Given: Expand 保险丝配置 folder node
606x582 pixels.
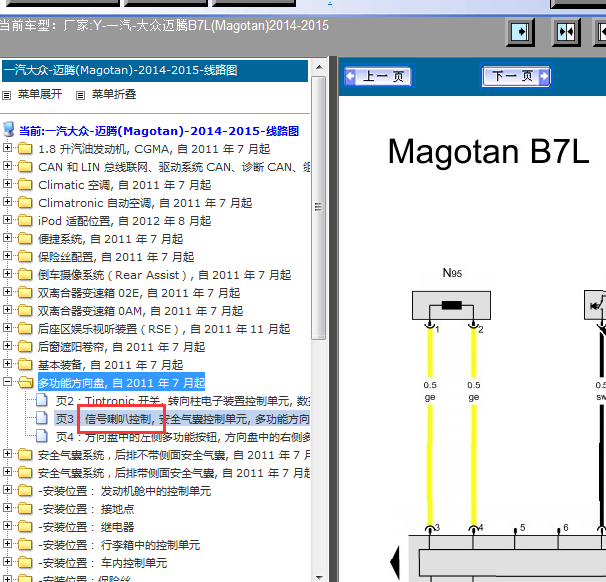Looking at the screenshot, I should [7, 256].
